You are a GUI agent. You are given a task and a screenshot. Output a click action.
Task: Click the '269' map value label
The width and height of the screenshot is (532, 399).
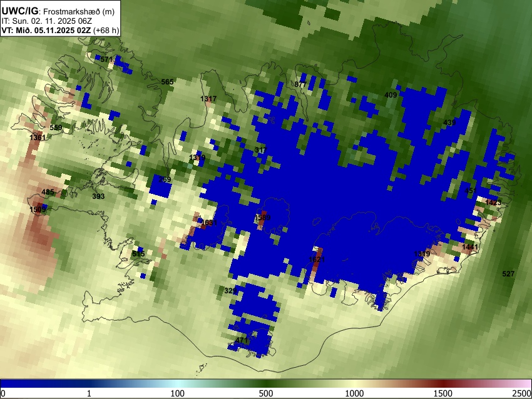point(165,179)
